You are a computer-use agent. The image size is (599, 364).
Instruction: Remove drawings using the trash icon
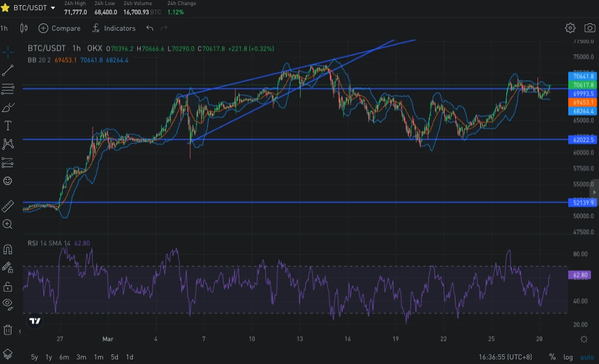click(8, 329)
